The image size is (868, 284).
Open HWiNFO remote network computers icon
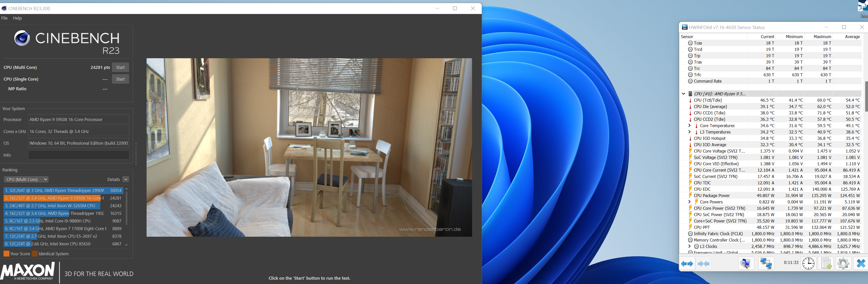pyautogui.click(x=766, y=263)
